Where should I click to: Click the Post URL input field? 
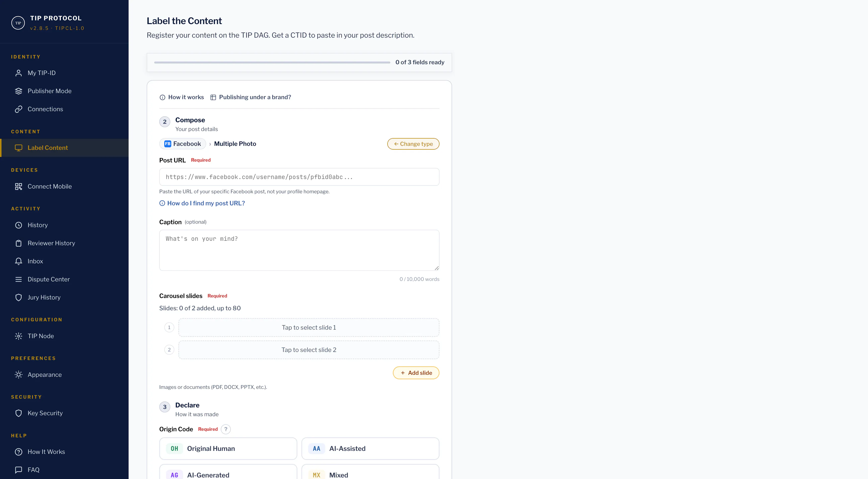point(299,177)
